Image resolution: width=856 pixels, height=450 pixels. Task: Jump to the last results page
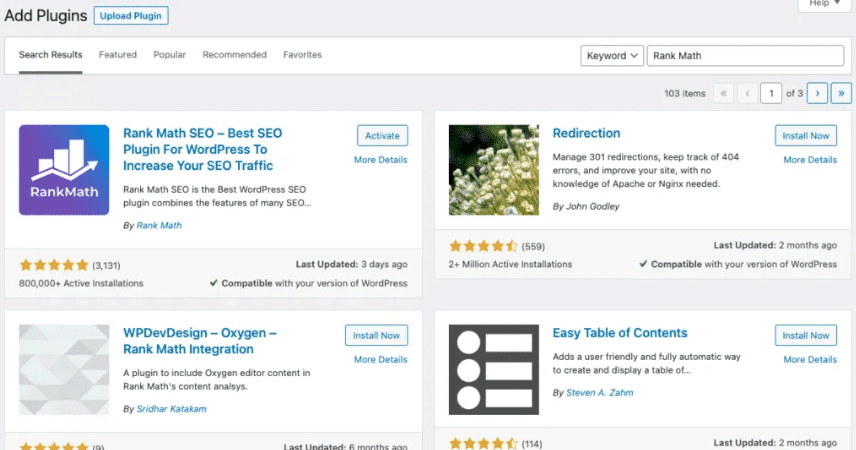pos(841,93)
